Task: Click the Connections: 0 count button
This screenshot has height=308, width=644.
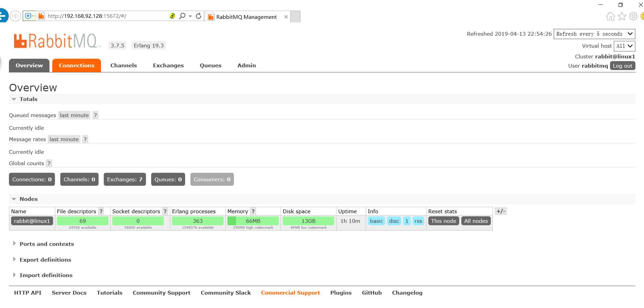Action: coord(32,179)
